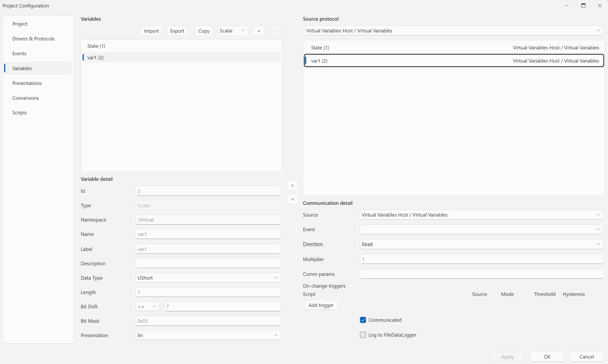The width and height of the screenshot is (608, 364).
Task: Open the Scalar variable type dropdown
Action: (x=232, y=31)
